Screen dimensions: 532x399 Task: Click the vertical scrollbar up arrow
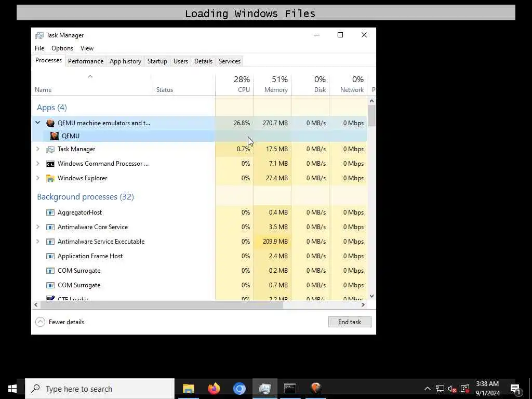pos(371,101)
